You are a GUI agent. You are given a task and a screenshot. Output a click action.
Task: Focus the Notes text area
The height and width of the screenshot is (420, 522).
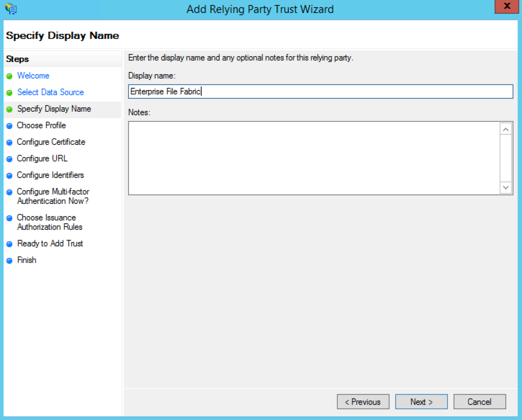[314, 158]
